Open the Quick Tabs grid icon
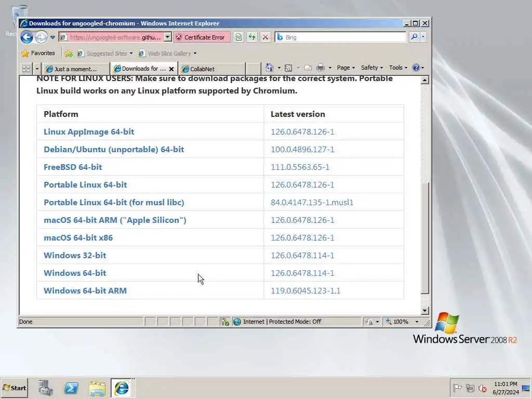Image resolution: width=532 pixels, height=399 pixels. (26, 69)
